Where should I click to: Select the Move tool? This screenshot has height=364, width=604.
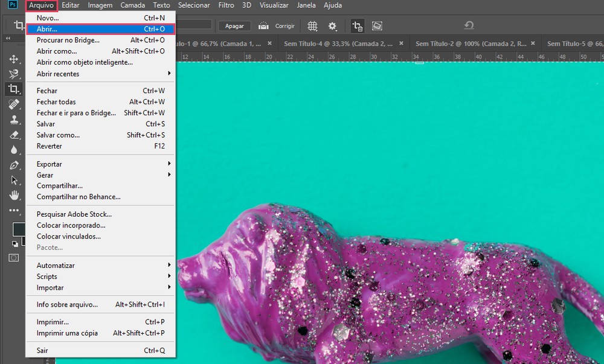click(x=14, y=59)
